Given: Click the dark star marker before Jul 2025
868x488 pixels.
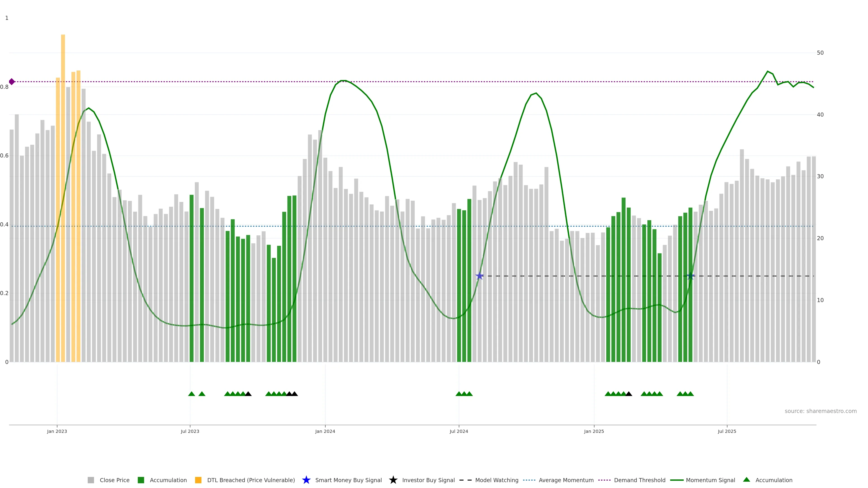Looking at the screenshot, I should point(690,276).
